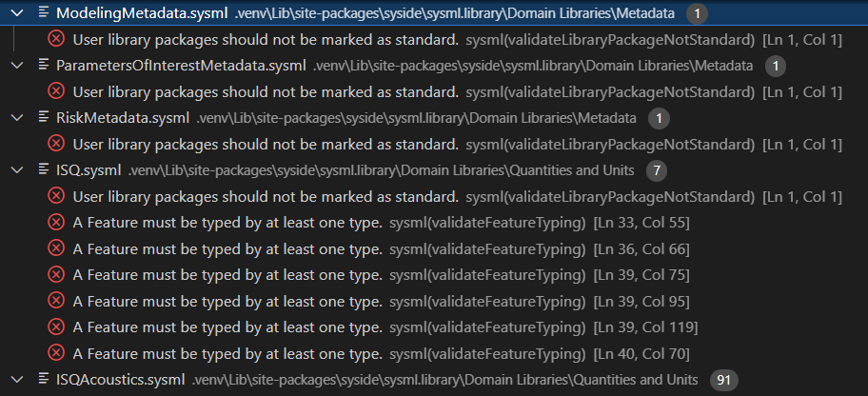Click the ModelingMetadata.sysml file icon
Screen dimensions: 868x396
coord(44,13)
